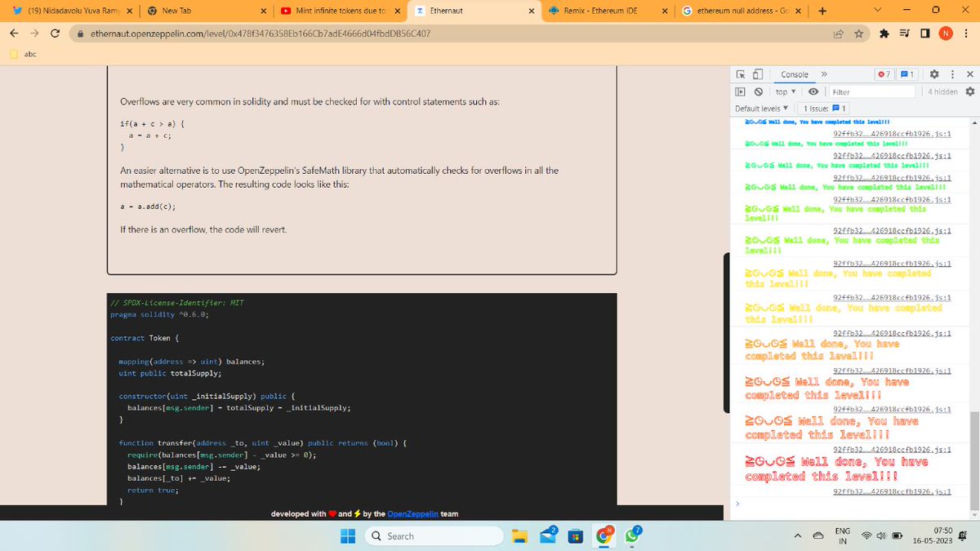Open the Windows Start menu
The image size is (980, 551).
coord(348,536)
